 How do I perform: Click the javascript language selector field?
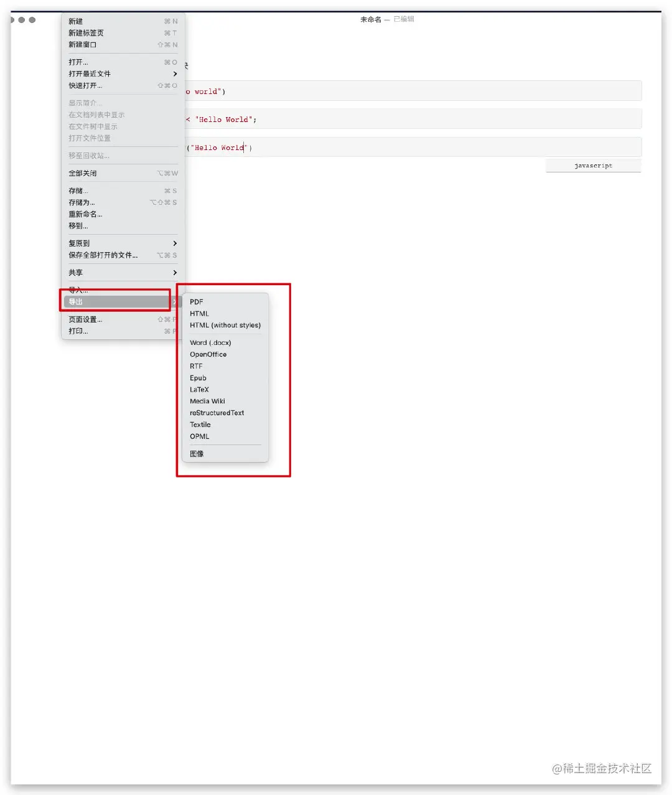click(593, 166)
